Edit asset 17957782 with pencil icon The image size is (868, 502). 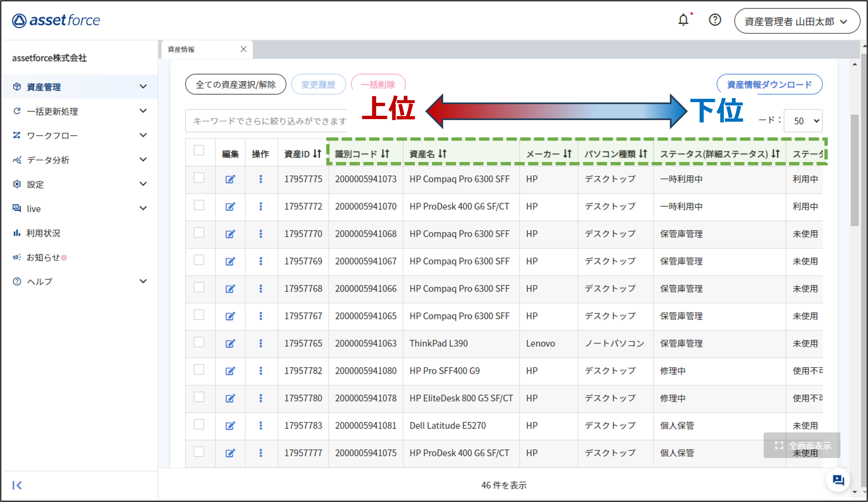(230, 371)
